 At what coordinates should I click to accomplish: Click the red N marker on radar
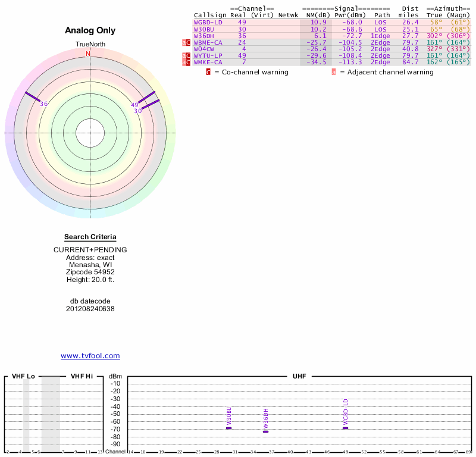[x=88, y=54]
